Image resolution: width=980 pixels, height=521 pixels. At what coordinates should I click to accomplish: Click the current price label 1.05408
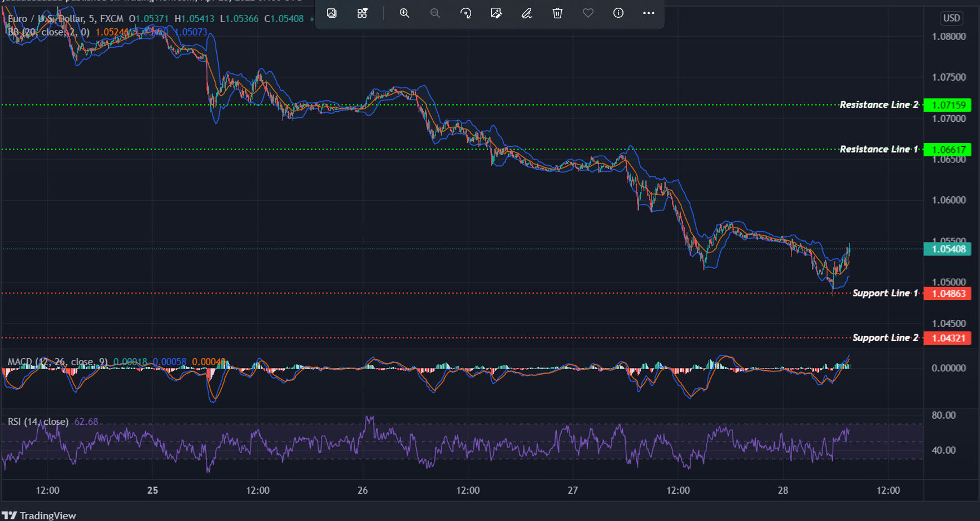[947, 249]
